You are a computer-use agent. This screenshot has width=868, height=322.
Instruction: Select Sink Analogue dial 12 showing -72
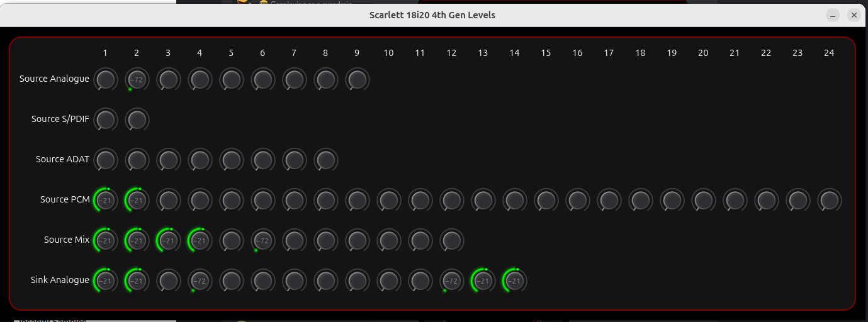coord(451,280)
